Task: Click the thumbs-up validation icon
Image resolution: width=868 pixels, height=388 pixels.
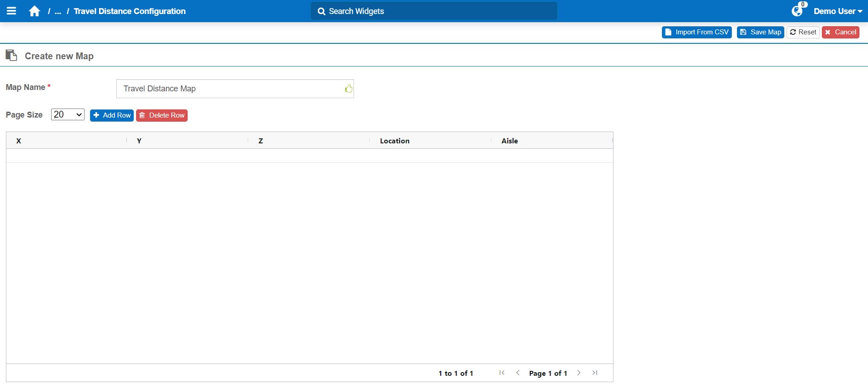Action: [348, 89]
